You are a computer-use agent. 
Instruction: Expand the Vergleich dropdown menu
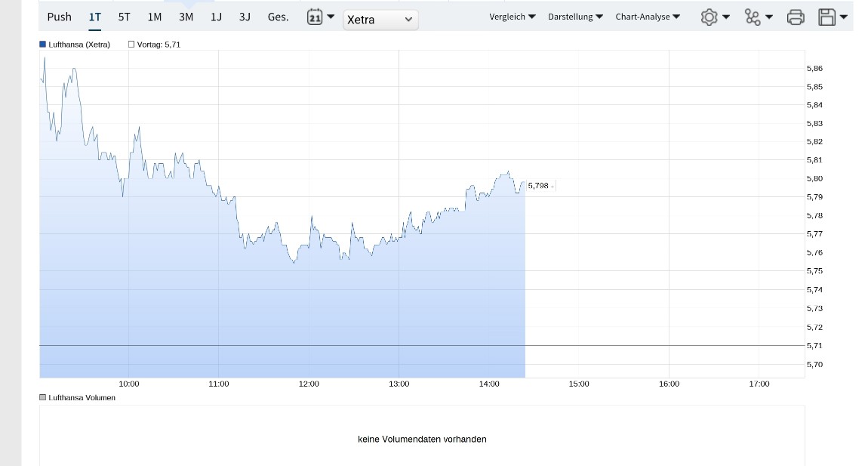(512, 17)
